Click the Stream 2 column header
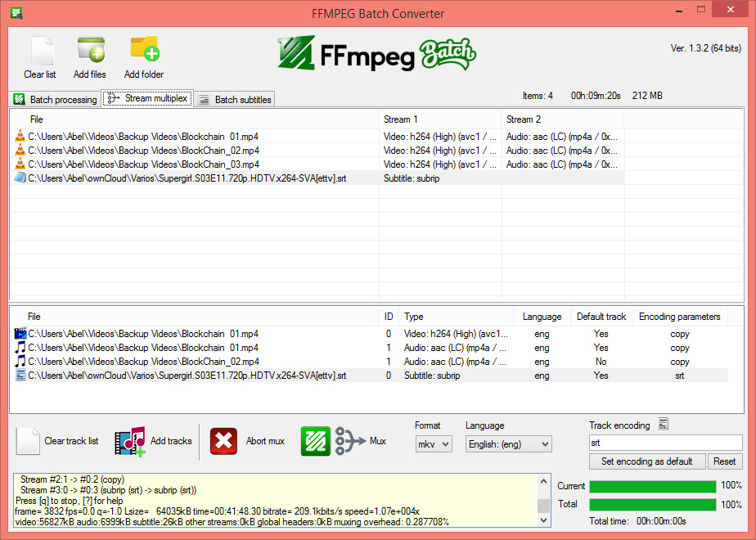756x540 pixels. (x=563, y=119)
